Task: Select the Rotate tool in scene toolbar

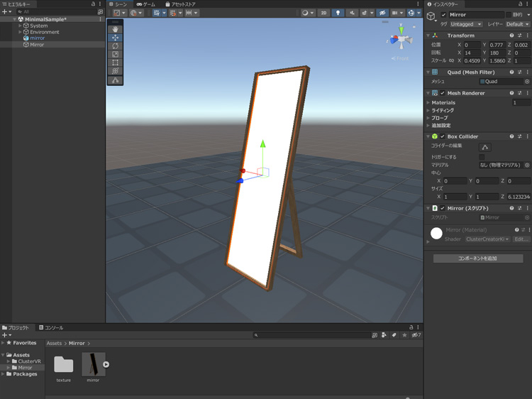Action: click(x=115, y=46)
